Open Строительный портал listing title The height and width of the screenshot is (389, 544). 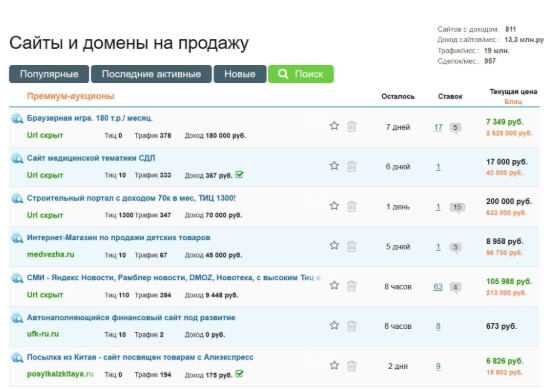tap(131, 198)
